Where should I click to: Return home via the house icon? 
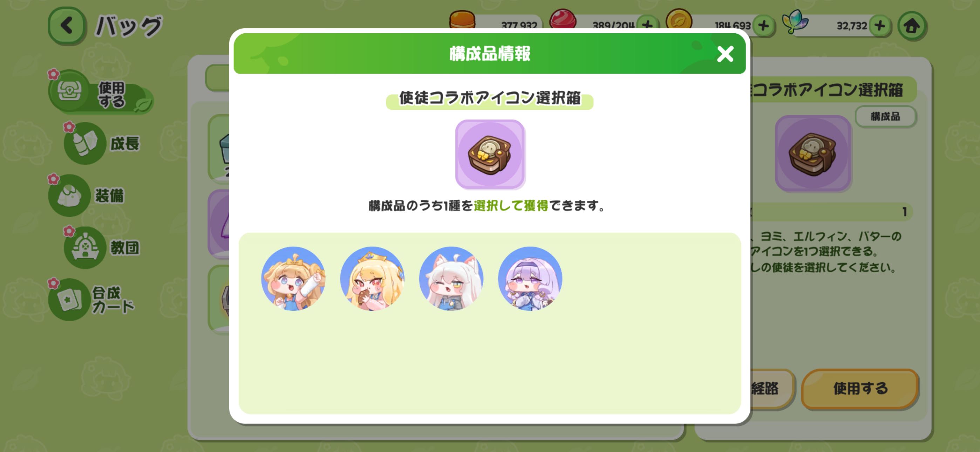tap(912, 26)
